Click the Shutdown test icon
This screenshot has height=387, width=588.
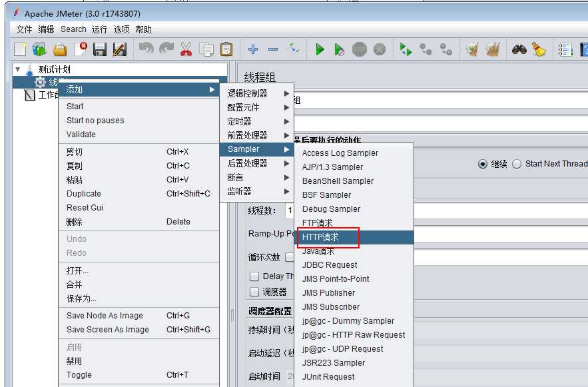(x=380, y=49)
